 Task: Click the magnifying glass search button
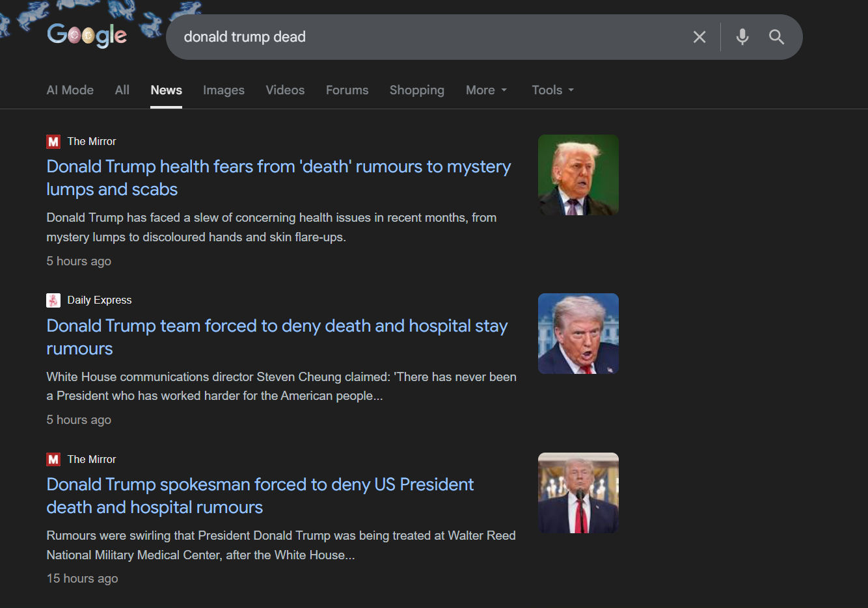[x=776, y=37]
